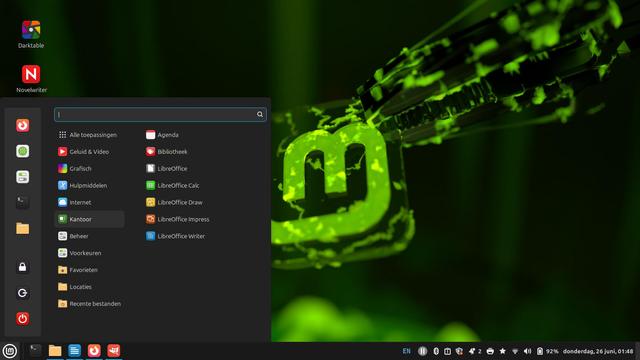Click the log out icon in menu sidebar
Image resolution: width=640 pixels, height=360 pixels.
click(22, 293)
